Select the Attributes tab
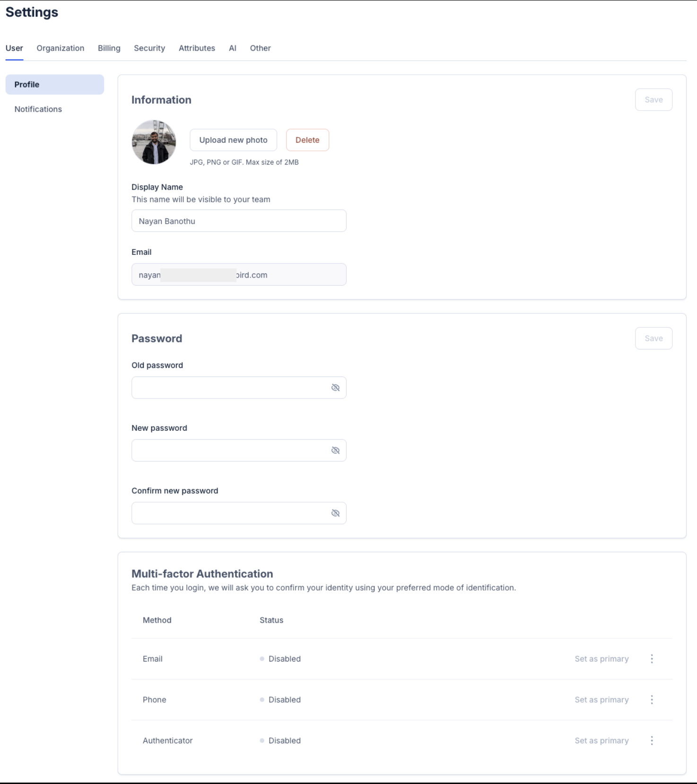 coord(197,48)
